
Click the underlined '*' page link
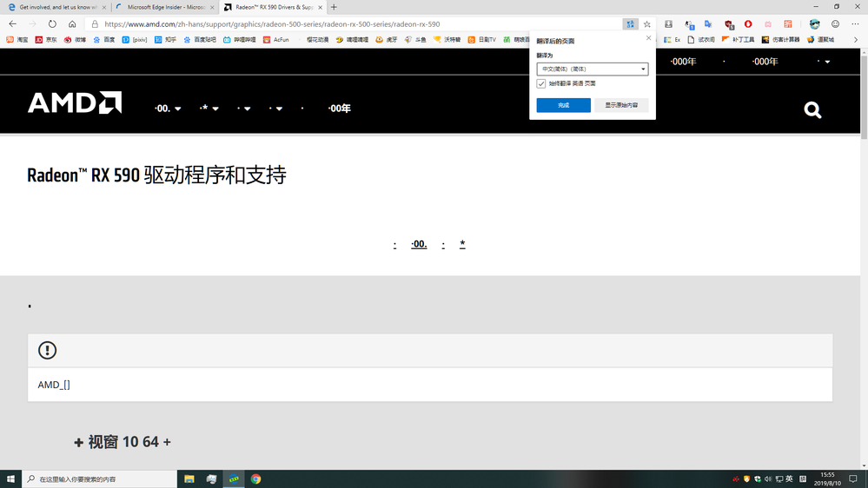[x=462, y=244]
